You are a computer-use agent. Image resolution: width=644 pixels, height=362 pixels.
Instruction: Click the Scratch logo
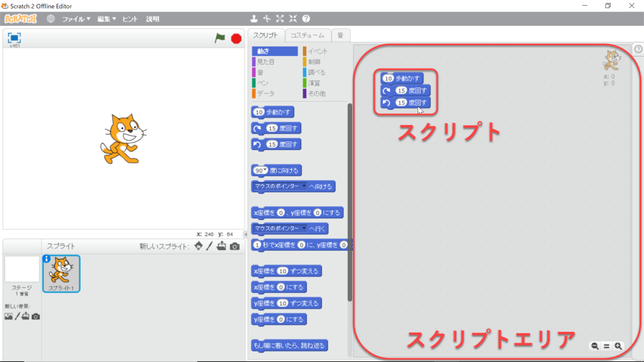click(x=21, y=19)
